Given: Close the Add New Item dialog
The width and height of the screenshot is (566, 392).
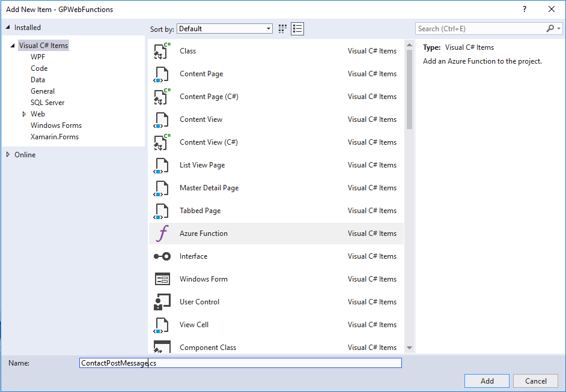Looking at the screenshot, I should (551, 10).
